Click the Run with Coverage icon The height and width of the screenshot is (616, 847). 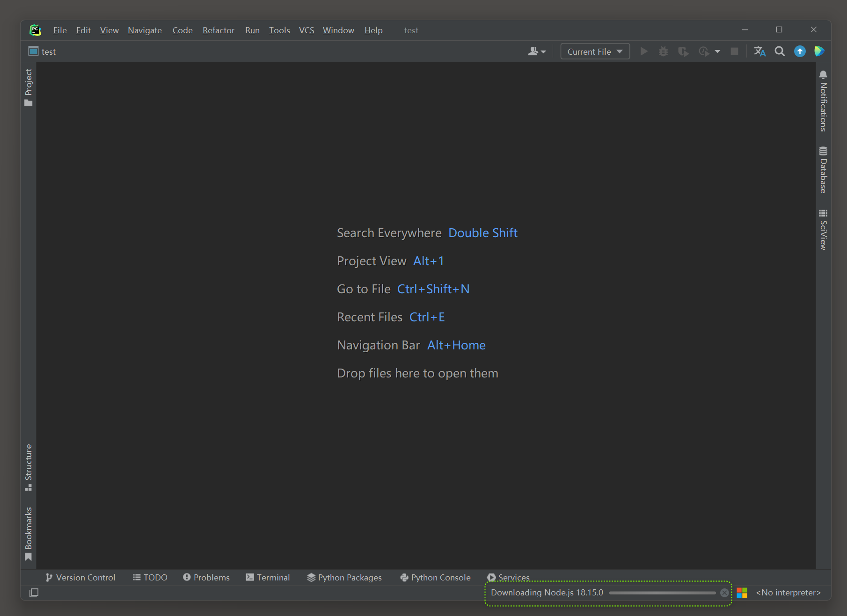coord(683,51)
